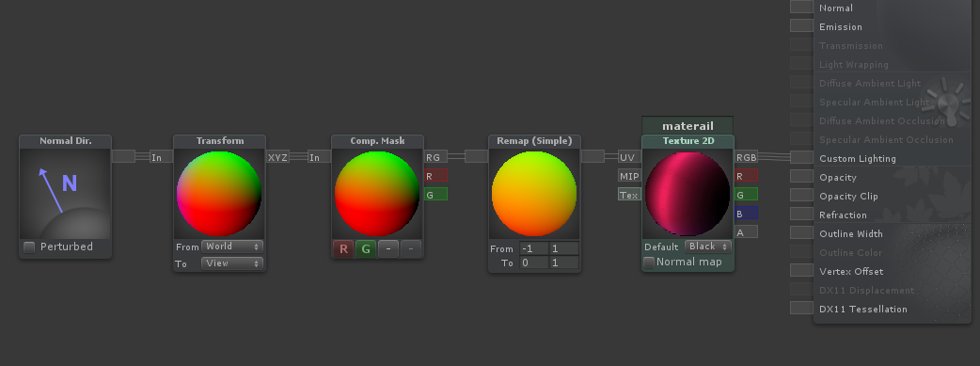Viewport: 980px width, 366px height.
Task: Click the Emission input slot on main node
Action: click(802, 25)
